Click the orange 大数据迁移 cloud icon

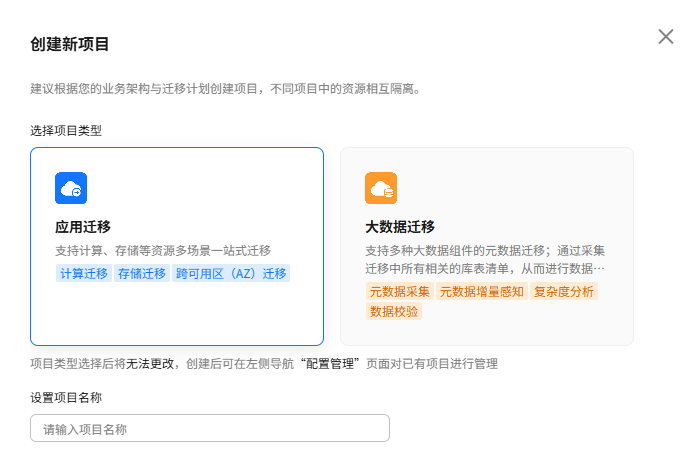[381, 188]
